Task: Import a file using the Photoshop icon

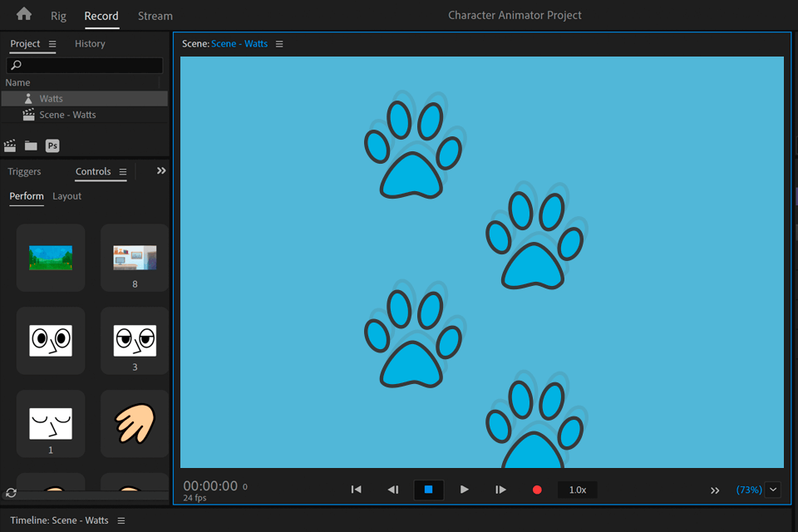Action: (x=52, y=145)
